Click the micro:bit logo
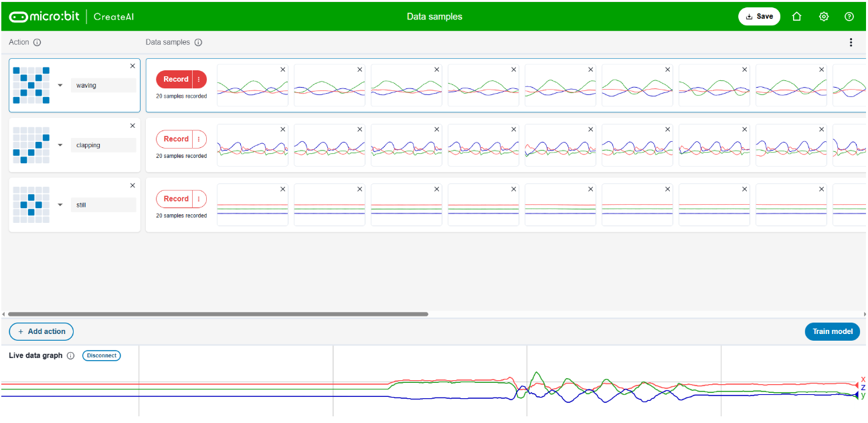Viewport: 868px width, 423px height. coord(45,17)
